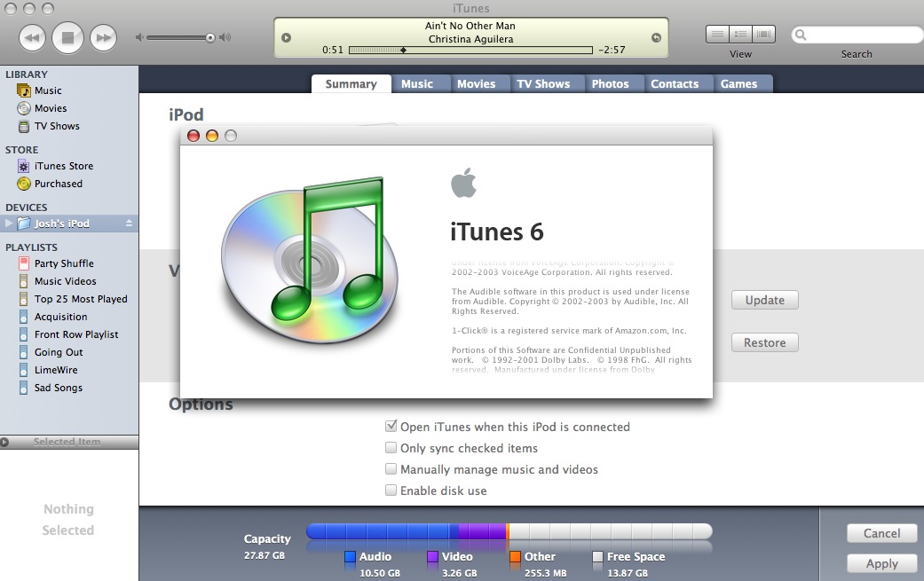
Task: Click the arrow on display's right side
Action: pos(656,37)
